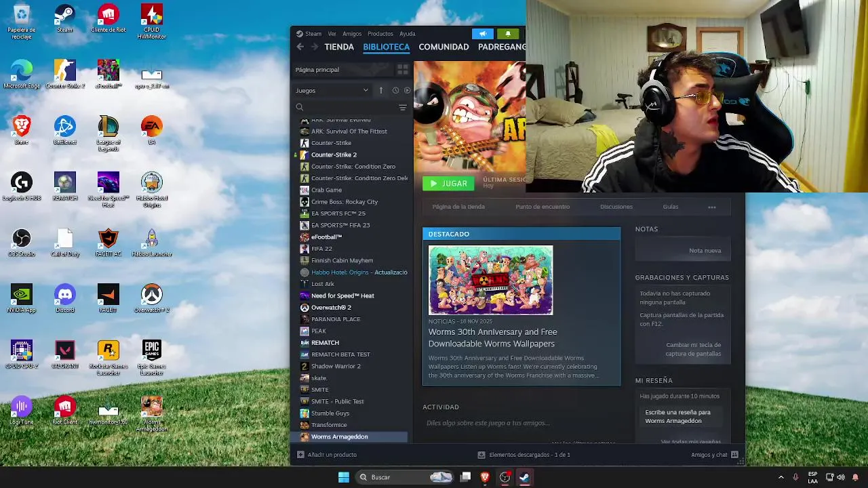The width and height of the screenshot is (868, 488).
Task: Show hidden system tray icons chevron
Action: (781, 477)
